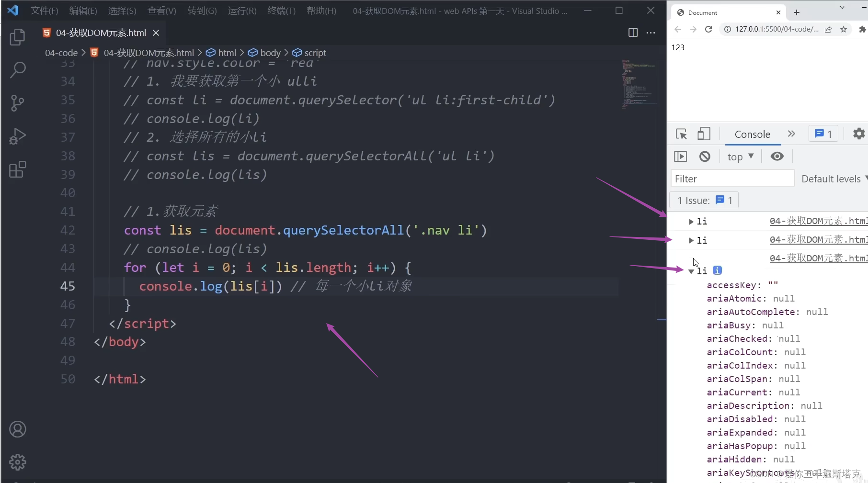868x483 pixels.
Task: Open the Default levels dropdown
Action: (x=834, y=179)
